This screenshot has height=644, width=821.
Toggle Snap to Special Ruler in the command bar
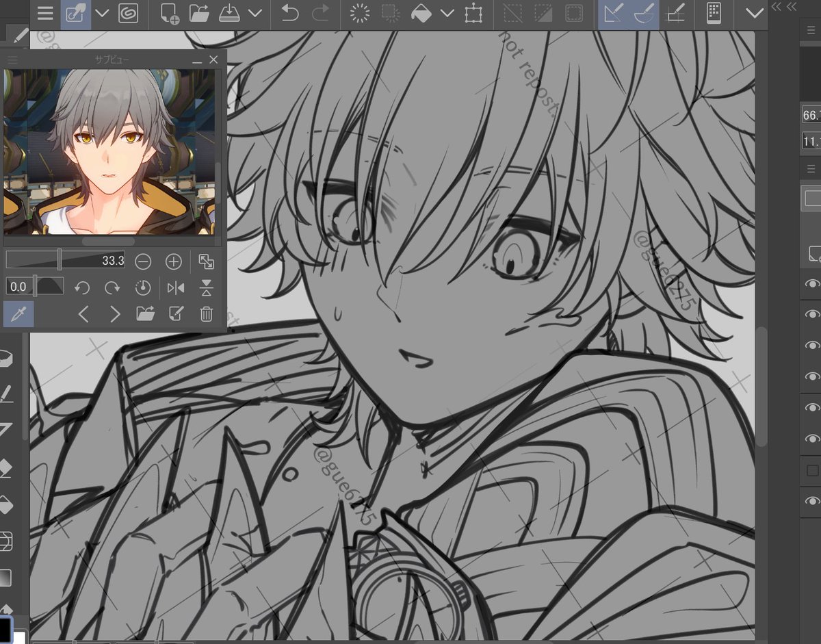tap(644, 14)
